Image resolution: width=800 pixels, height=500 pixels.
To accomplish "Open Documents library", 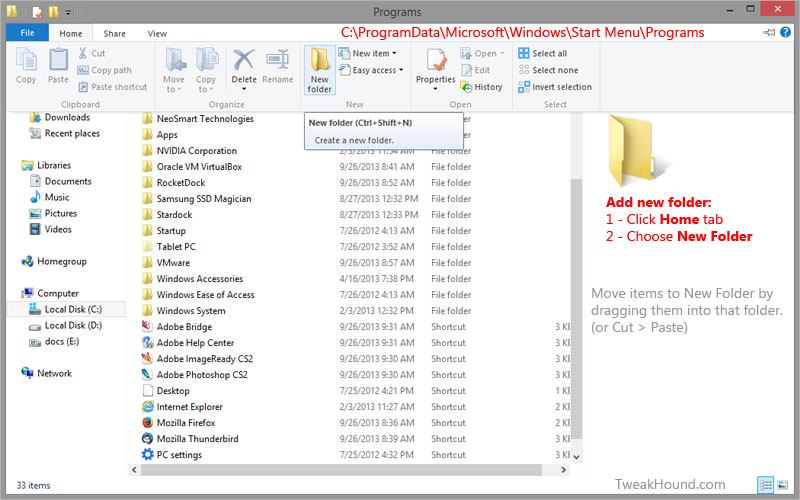I will 60,182.
